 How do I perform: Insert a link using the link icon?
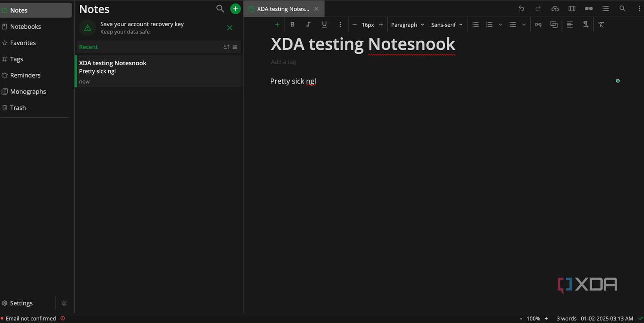click(538, 24)
